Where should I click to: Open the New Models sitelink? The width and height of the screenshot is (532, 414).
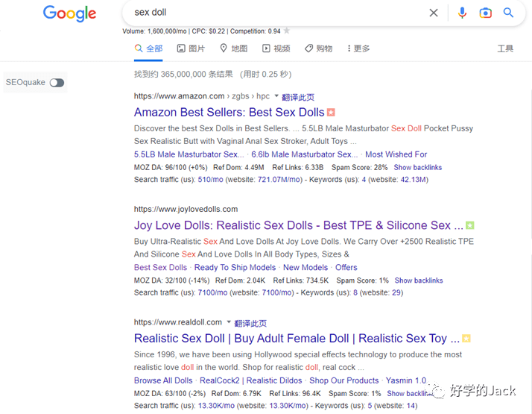(x=305, y=268)
